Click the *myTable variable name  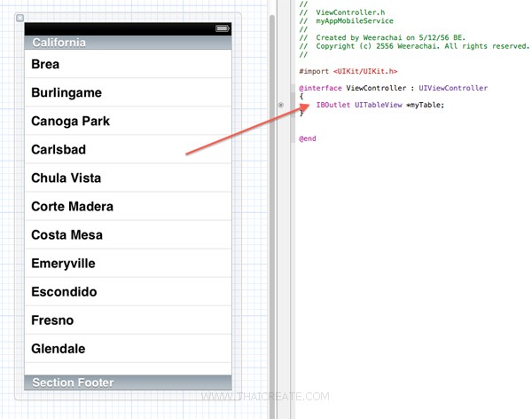point(423,105)
